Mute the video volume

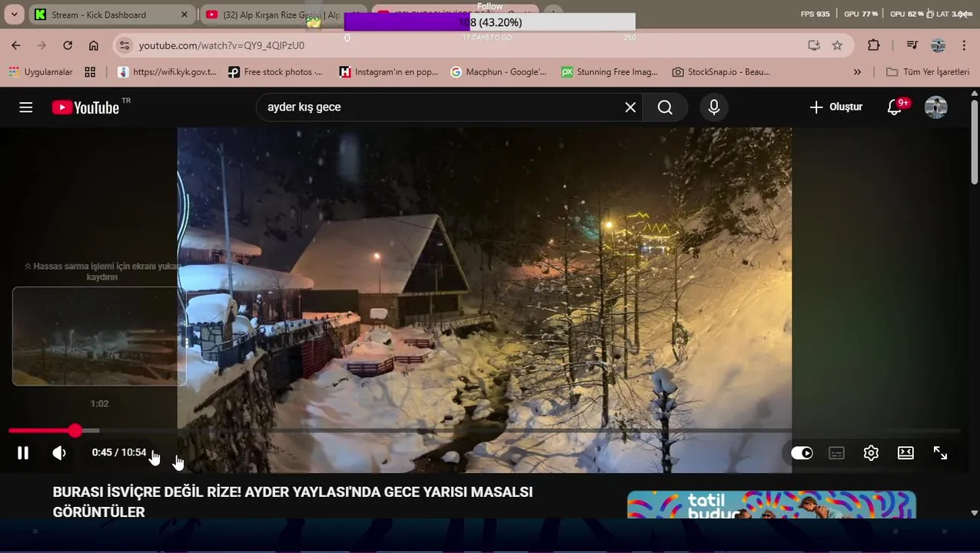click(x=59, y=453)
